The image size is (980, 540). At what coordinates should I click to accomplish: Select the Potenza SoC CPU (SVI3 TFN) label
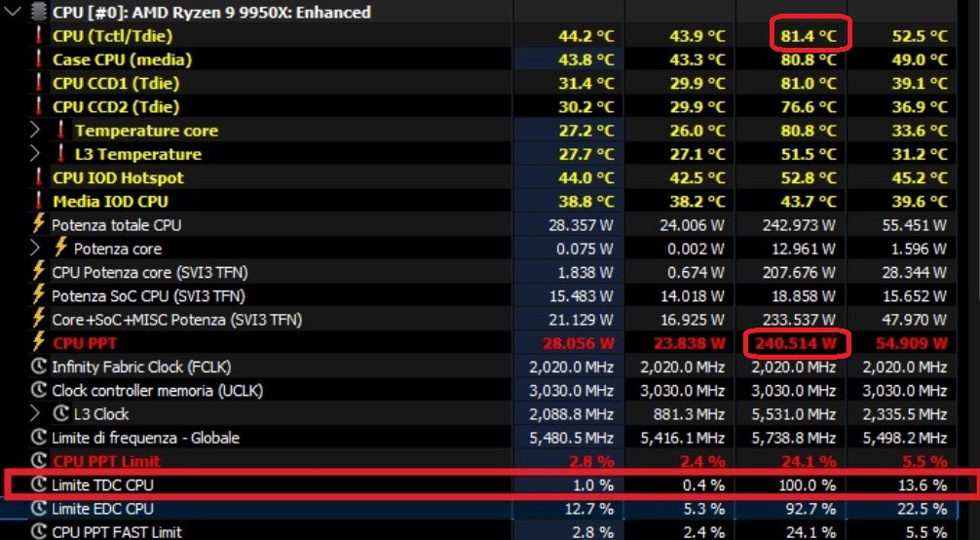pyautogui.click(x=148, y=296)
